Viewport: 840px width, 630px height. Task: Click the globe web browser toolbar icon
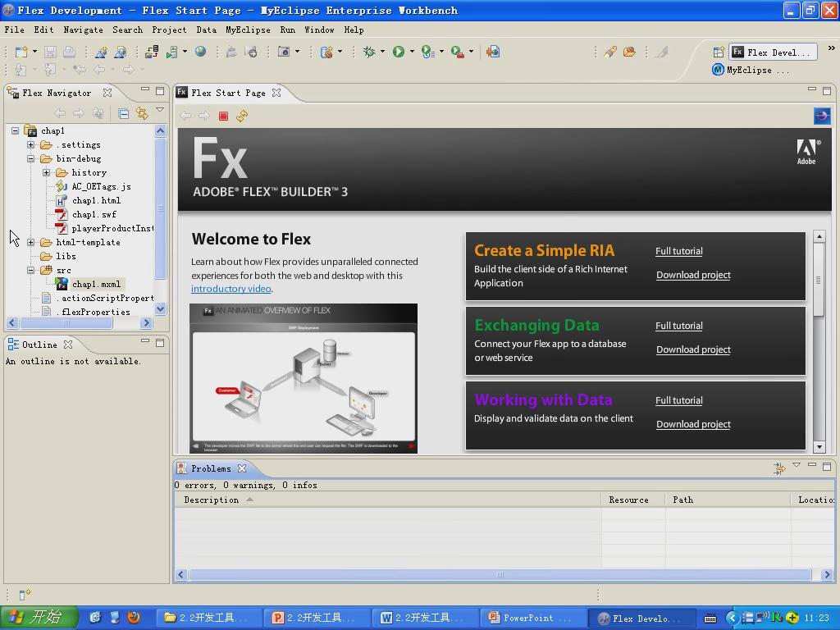click(x=201, y=52)
